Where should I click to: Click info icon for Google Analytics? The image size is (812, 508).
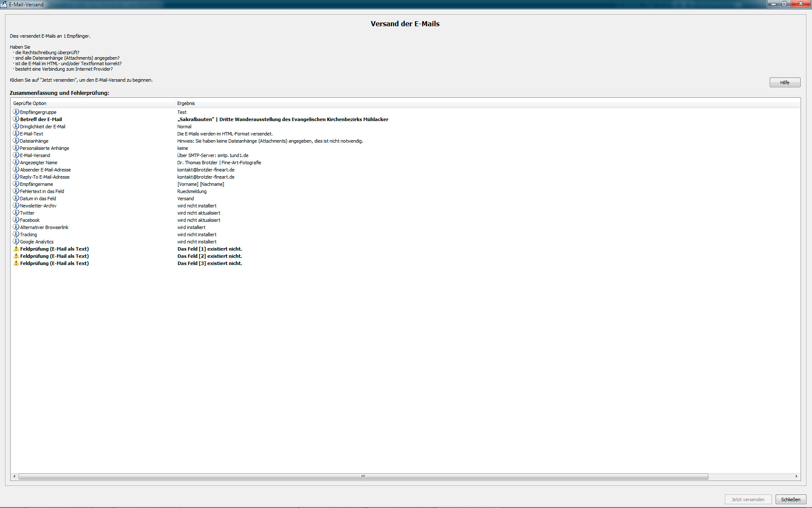(x=16, y=242)
